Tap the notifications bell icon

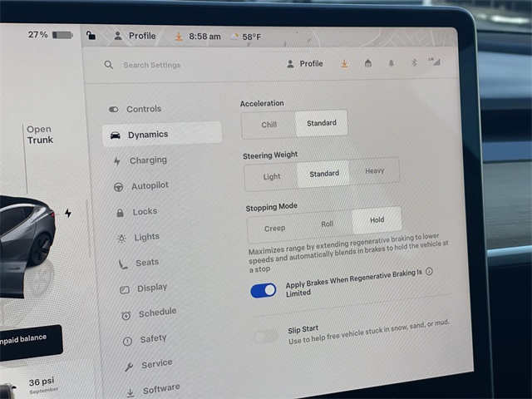[391, 62]
